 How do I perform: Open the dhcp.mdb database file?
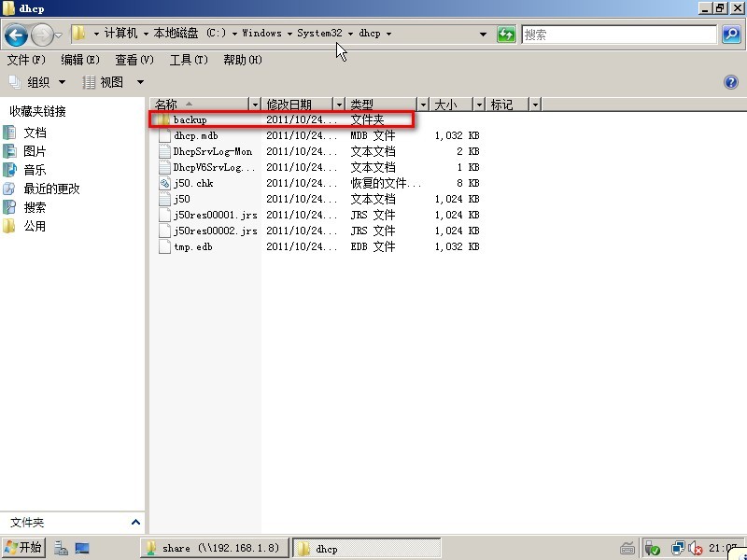193,135
